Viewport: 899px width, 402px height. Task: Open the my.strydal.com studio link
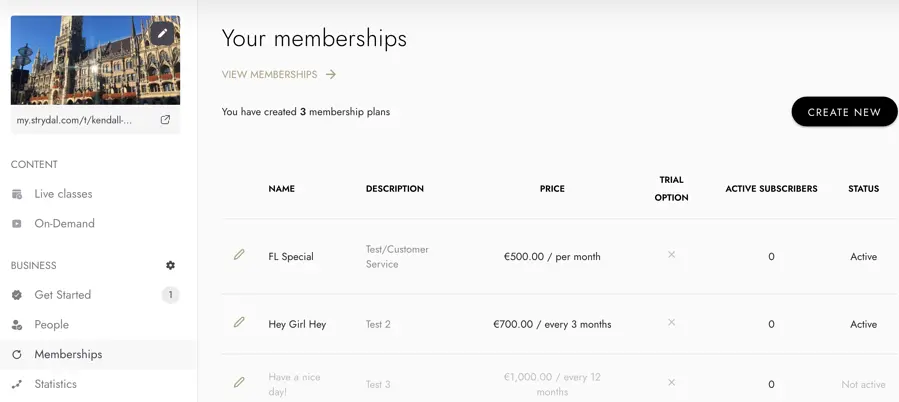click(x=74, y=120)
